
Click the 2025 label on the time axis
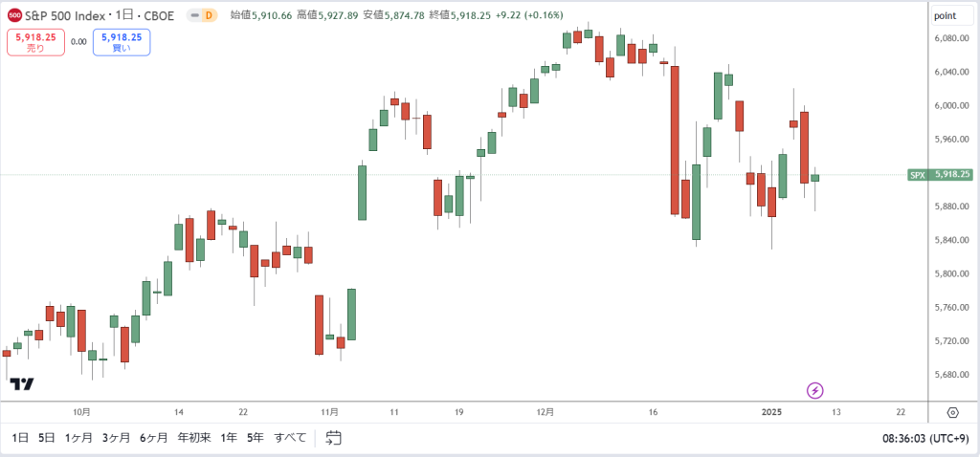[x=772, y=412]
